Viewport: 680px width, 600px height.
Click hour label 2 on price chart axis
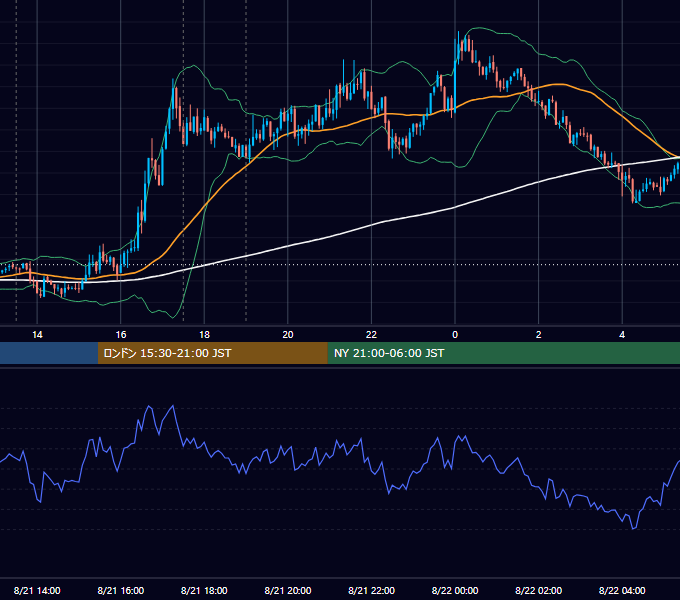pyautogui.click(x=538, y=334)
